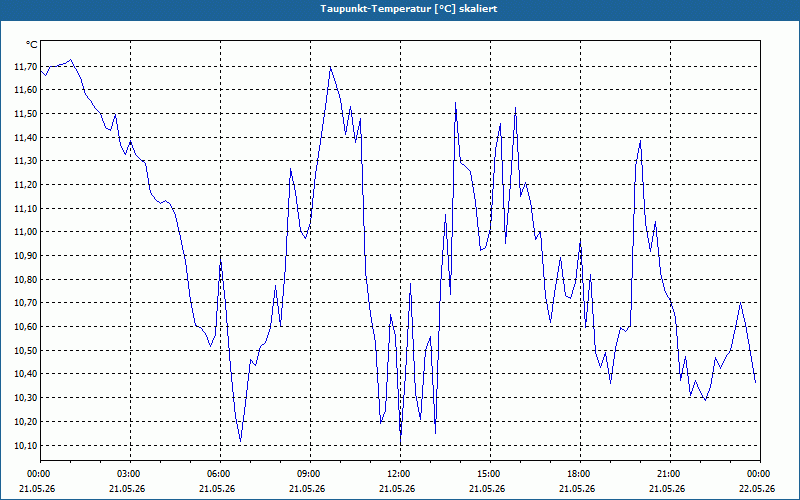Click the 11,10 y-axis tick label
The width and height of the screenshot is (800, 500).
[26, 208]
